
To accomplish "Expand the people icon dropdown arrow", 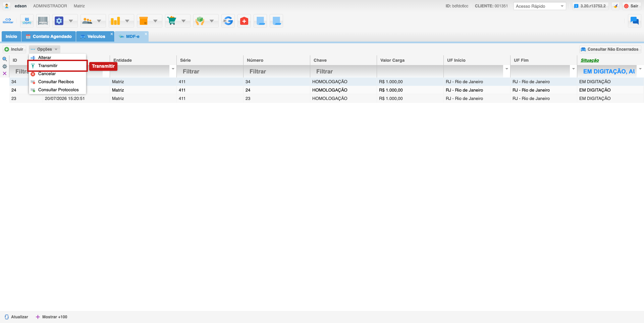I will (x=99, y=21).
